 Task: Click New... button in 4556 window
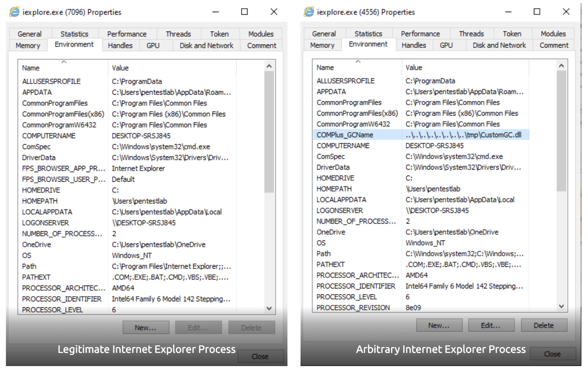[x=439, y=325]
